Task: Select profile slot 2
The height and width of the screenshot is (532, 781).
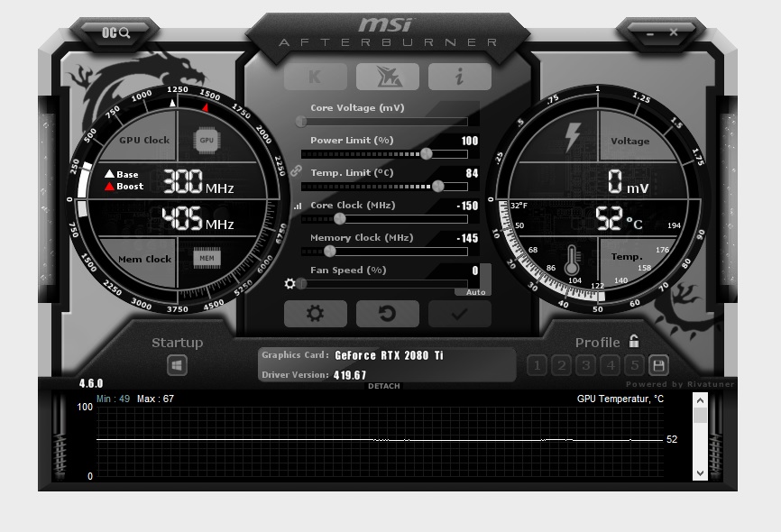Action: click(x=561, y=365)
